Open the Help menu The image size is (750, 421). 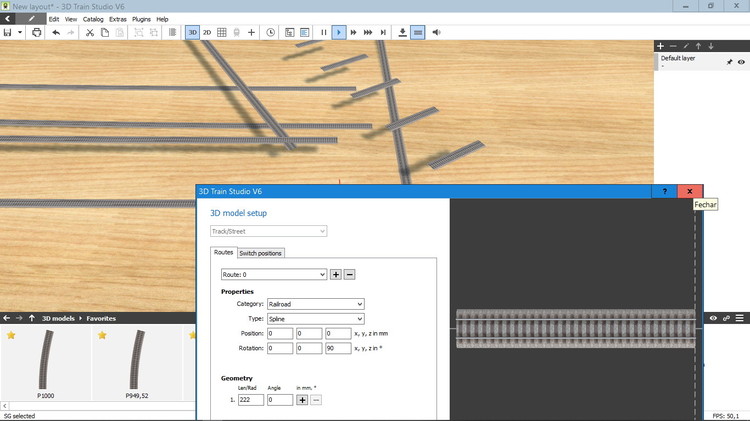click(x=163, y=19)
